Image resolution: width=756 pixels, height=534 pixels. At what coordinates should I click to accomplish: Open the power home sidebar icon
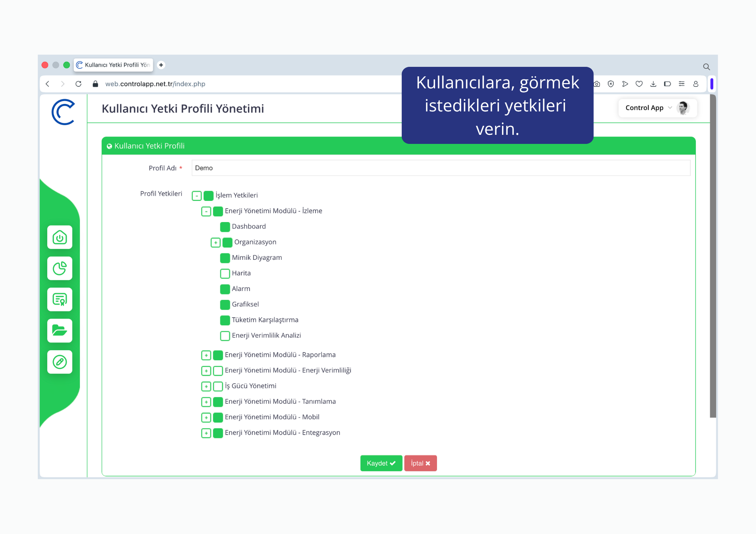coord(60,237)
